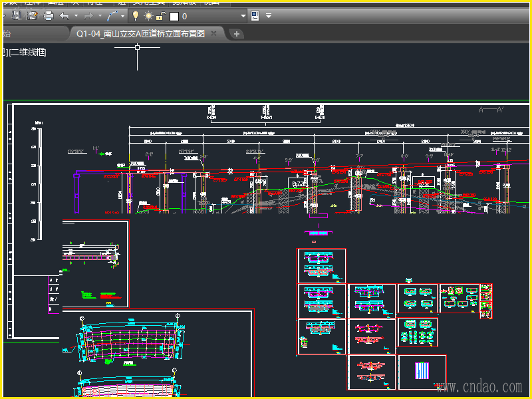Undo the last action with the left arrow
Image resolution: width=532 pixels, height=399 pixels.
click(x=65, y=15)
